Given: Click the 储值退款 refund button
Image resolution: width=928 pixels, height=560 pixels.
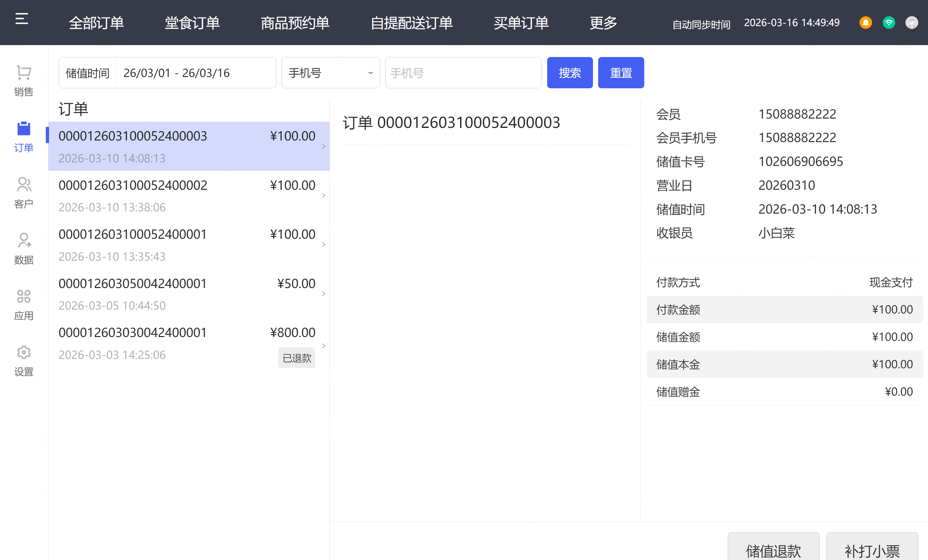Looking at the screenshot, I should (773, 549).
